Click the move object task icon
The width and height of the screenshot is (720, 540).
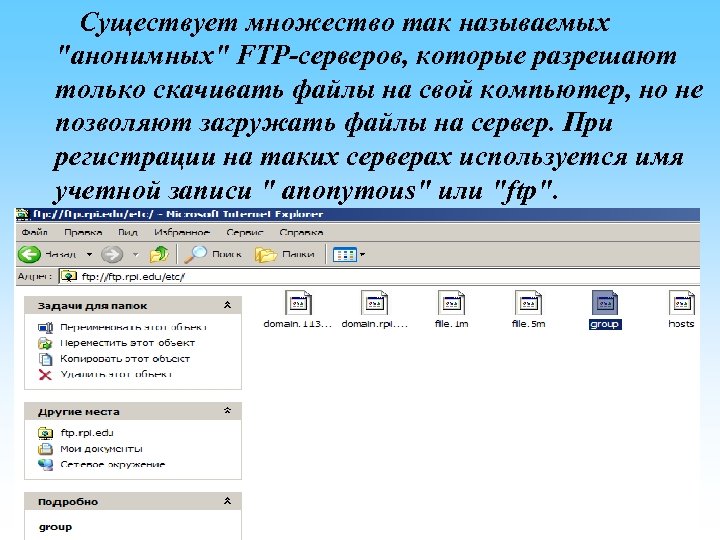click(45, 343)
